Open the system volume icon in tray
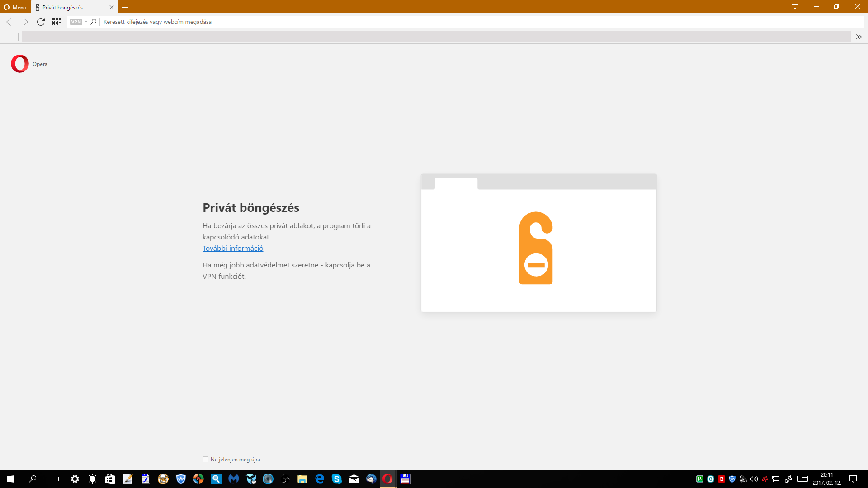The height and width of the screenshot is (488, 868). pyautogui.click(x=754, y=479)
